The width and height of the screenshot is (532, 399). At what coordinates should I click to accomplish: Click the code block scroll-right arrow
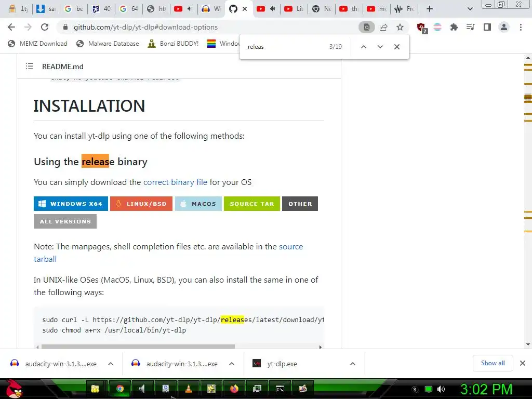tap(320, 347)
